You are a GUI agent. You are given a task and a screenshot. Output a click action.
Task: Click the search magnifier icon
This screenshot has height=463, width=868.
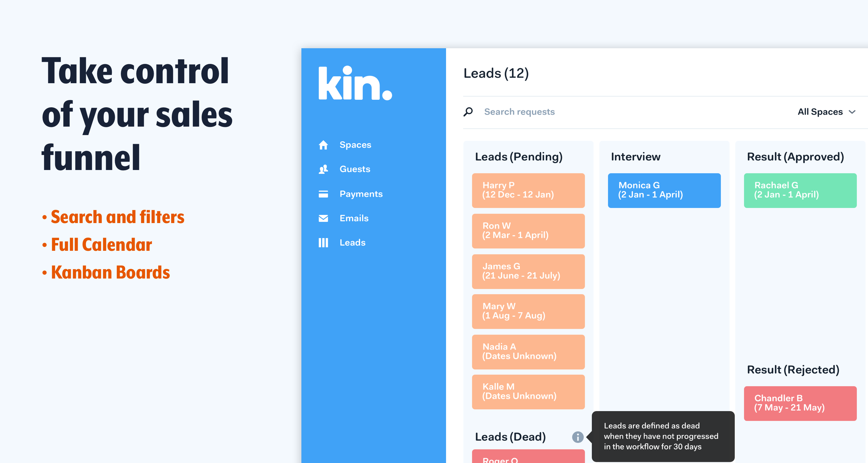point(468,112)
